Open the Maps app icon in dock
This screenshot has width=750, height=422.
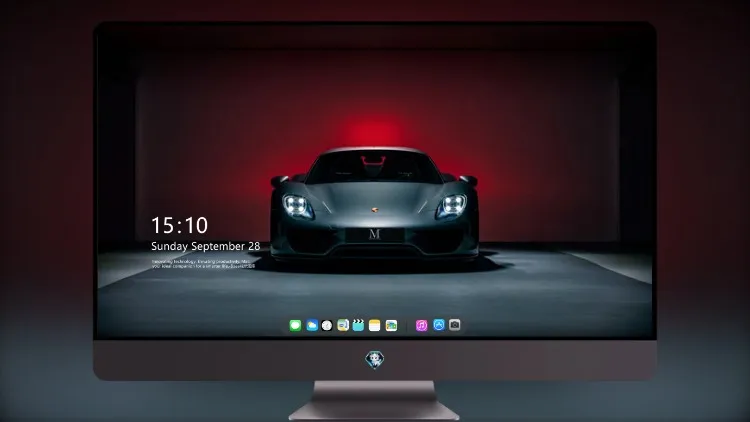[x=343, y=325]
